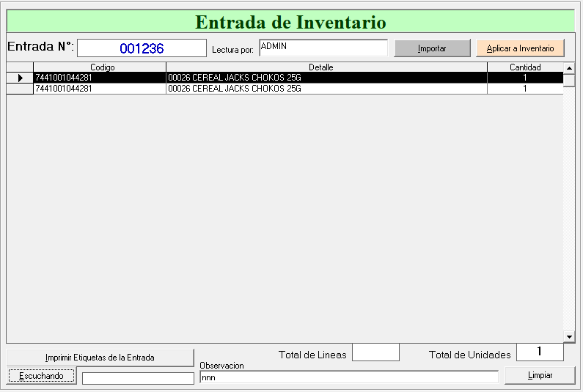Click the Cantidad cell of the highlighted first row

point(525,78)
